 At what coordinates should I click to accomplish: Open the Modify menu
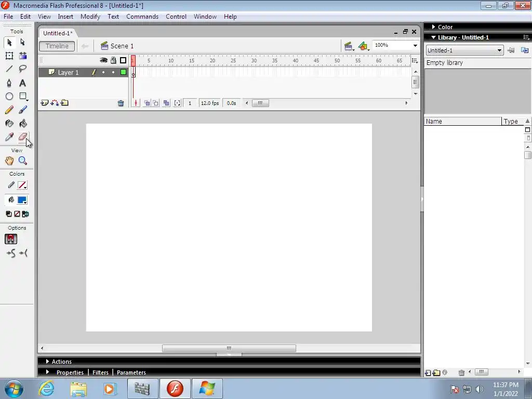pyautogui.click(x=90, y=17)
